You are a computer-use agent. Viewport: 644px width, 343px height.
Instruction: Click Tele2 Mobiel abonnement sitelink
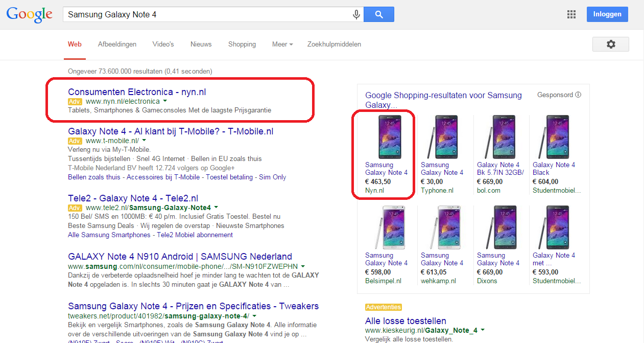click(195, 235)
